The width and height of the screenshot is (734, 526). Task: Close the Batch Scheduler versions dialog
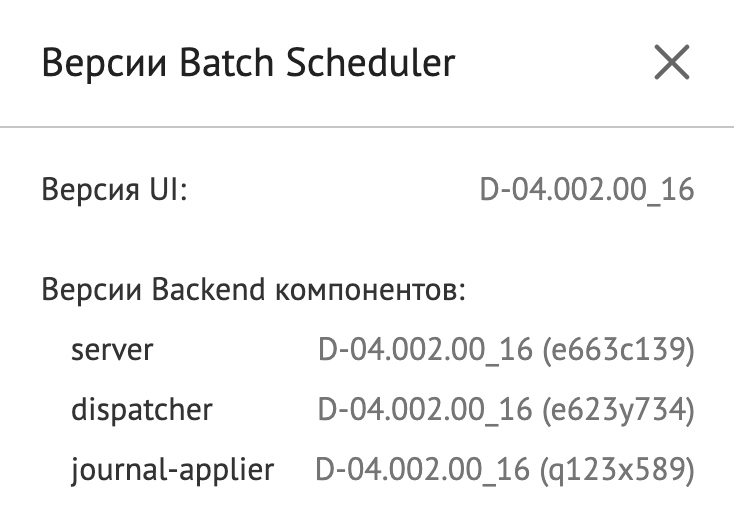(671, 64)
